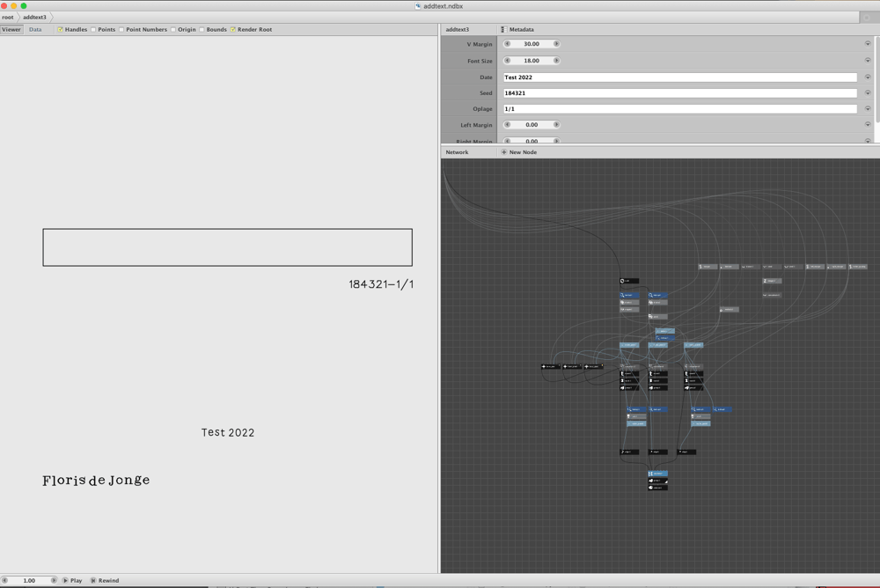880x588 pixels.
Task: Open the Font Size row options arrow
Action: [x=868, y=61]
